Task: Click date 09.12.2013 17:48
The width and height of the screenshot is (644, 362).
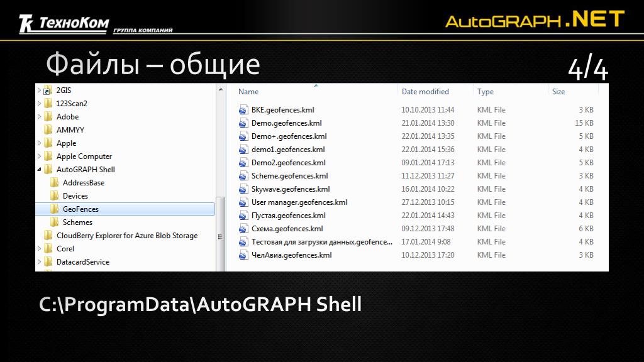Action: point(428,229)
